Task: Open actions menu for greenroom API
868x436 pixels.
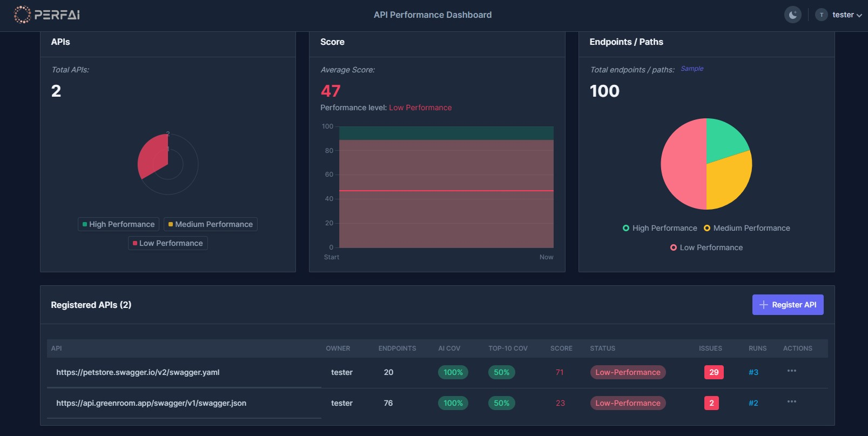Action: (791, 402)
